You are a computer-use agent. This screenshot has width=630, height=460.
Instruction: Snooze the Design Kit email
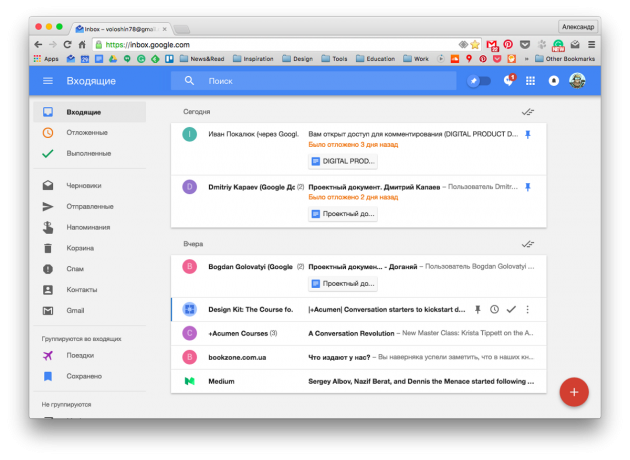click(495, 309)
